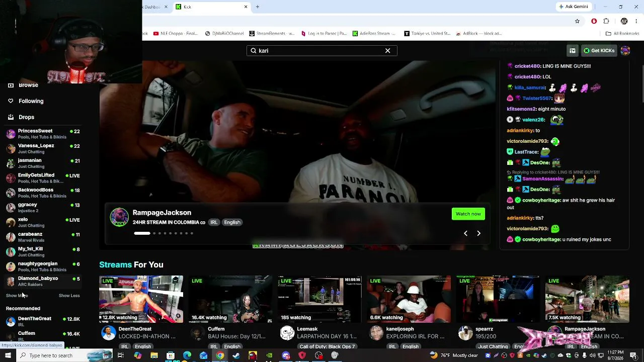The width and height of the screenshot is (644, 362).
Task: Open Chrome three-dot menu
Action: pos(637,21)
